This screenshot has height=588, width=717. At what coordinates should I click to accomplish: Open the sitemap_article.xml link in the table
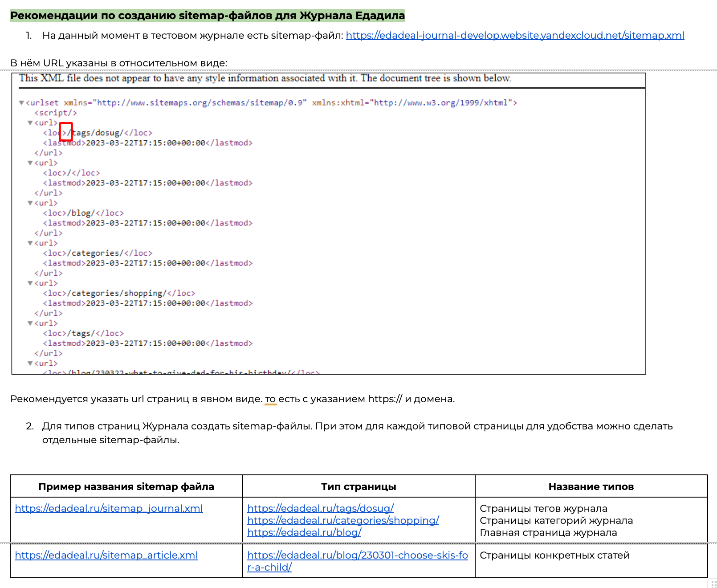[106, 555]
